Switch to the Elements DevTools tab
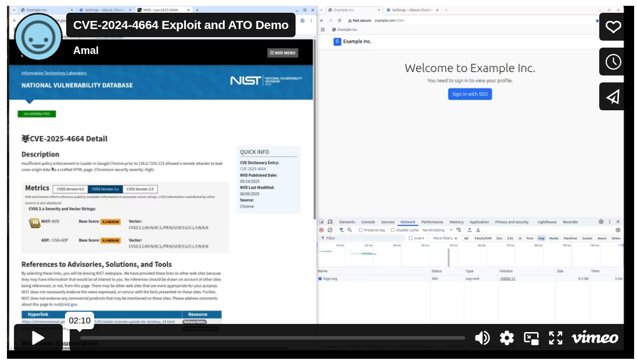 (x=347, y=222)
